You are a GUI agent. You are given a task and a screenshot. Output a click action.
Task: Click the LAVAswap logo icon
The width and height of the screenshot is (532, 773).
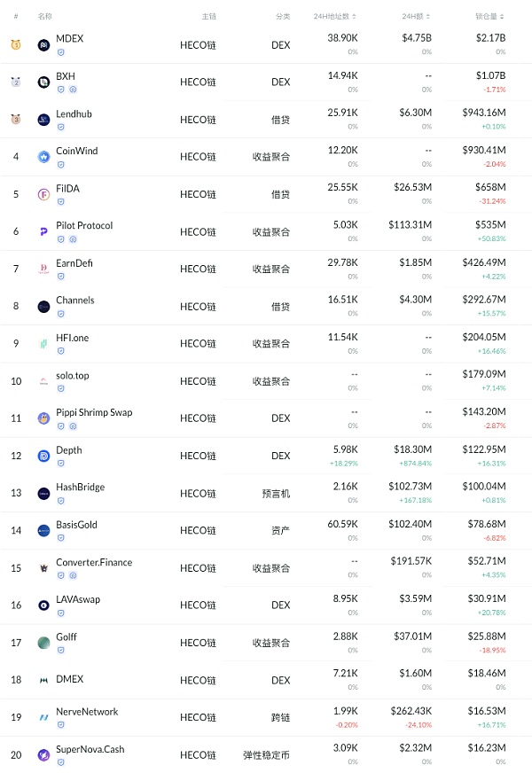click(x=43, y=605)
